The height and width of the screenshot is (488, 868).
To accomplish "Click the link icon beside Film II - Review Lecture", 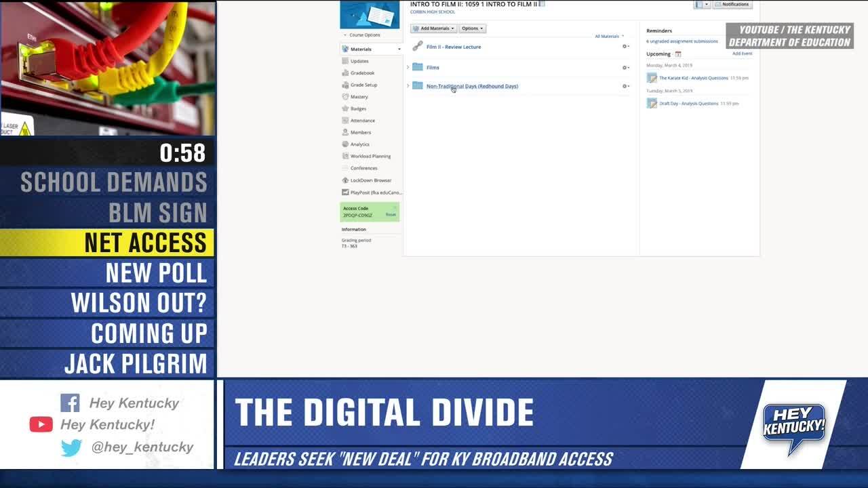I will pos(418,46).
